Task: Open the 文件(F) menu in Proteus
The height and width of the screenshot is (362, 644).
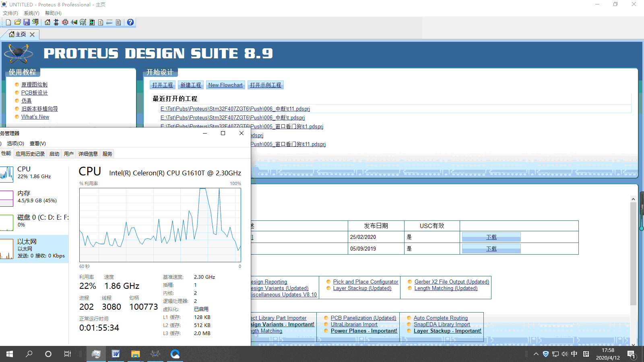Action: pos(10,13)
